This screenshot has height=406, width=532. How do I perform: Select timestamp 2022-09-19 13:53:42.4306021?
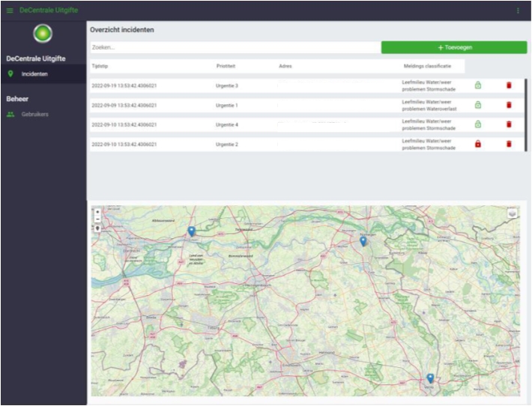[x=124, y=86]
